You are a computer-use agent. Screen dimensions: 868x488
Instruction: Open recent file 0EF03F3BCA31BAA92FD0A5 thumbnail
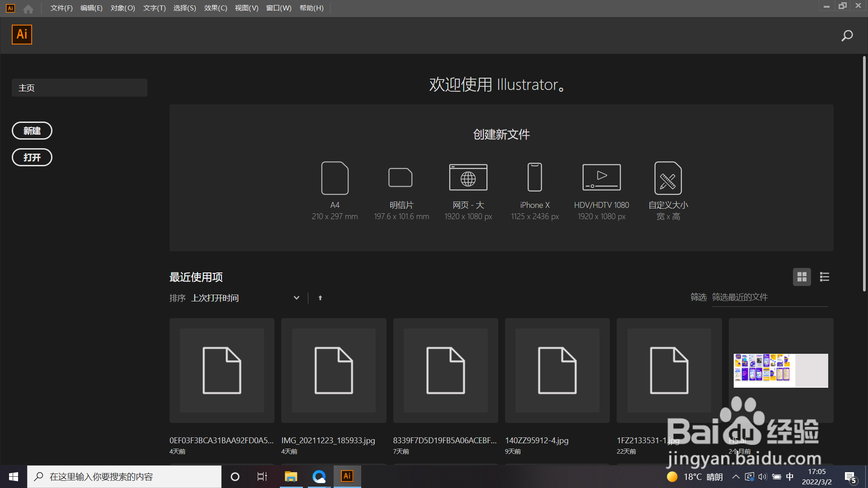pyautogui.click(x=222, y=371)
